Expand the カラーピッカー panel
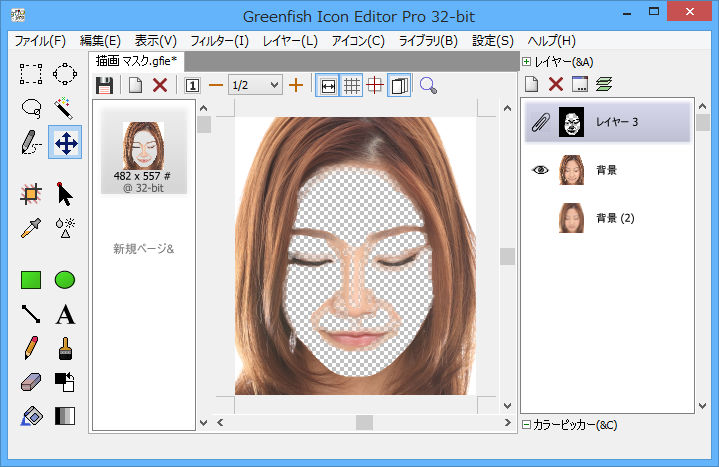The image size is (719, 467). pyautogui.click(x=527, y=425)
